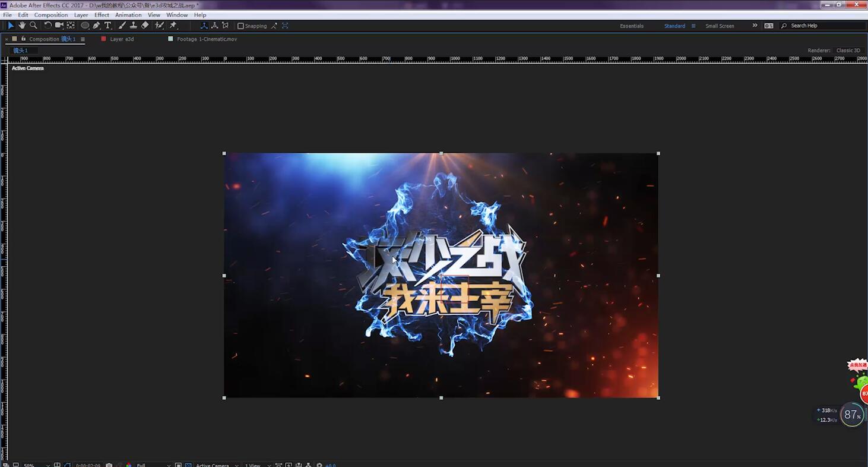Open the Edit menu
The image size is (868, 467).
pyautogui.click(x=23, y=15)
